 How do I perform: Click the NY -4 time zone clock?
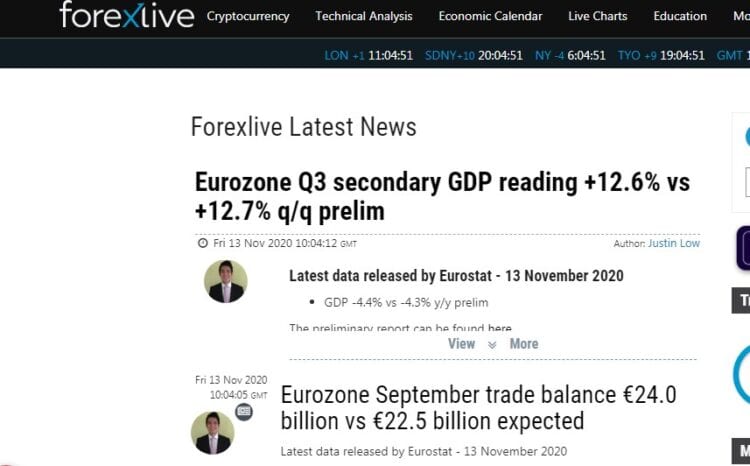coord(570,55)
